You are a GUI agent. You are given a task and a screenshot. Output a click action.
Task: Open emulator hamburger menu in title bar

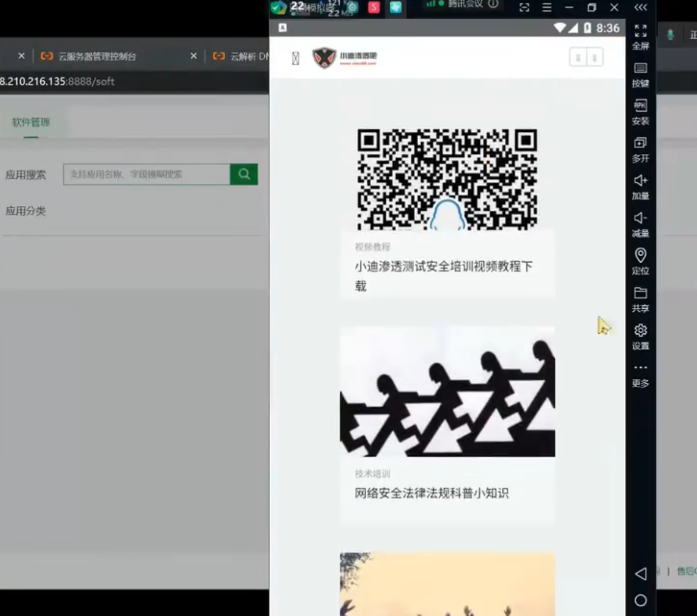[547, 7]
